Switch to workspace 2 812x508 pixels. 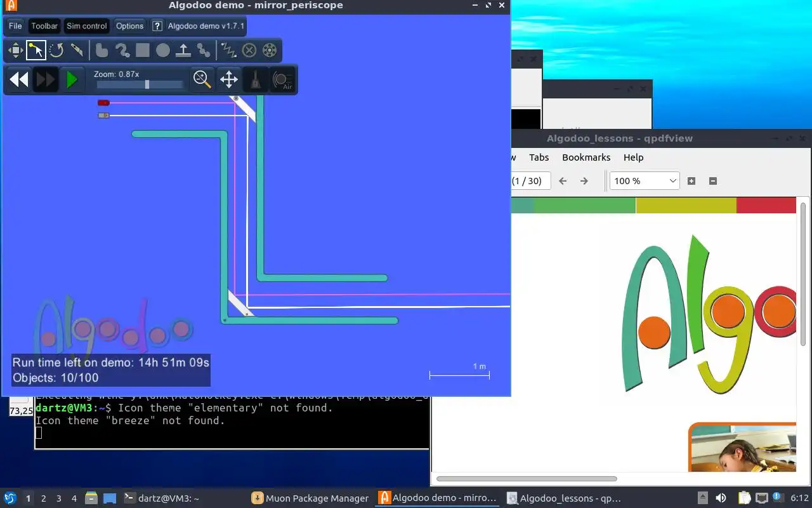(x=44, y=498)
